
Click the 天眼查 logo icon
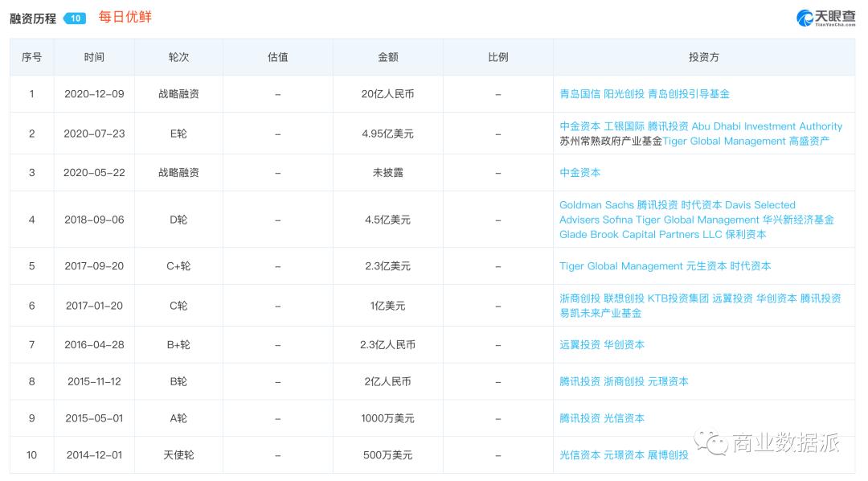(805, 17)
